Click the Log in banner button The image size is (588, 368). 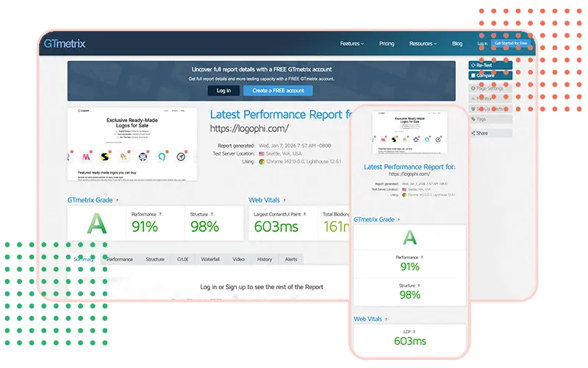(x=223, y=91)
